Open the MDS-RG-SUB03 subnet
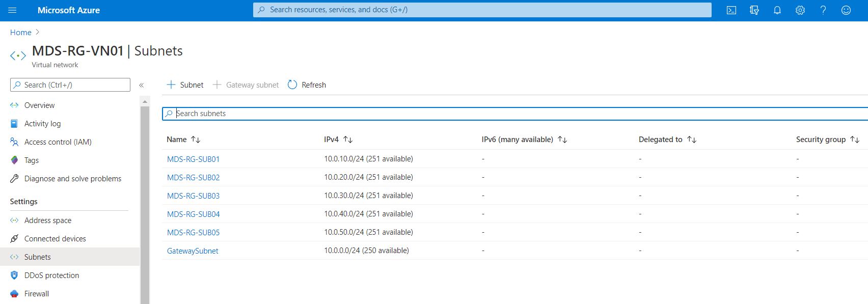This screenshot has height=304, width=868. [x=193, y=196]
